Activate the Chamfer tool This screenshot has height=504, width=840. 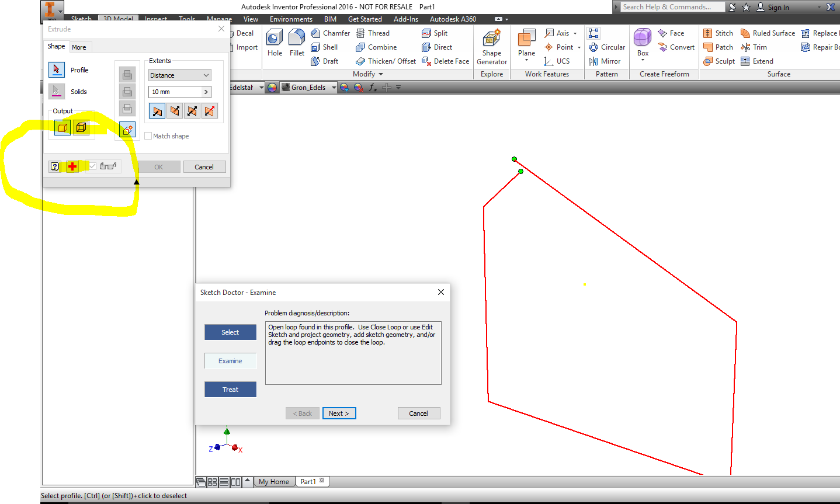[x=327, y=33]
